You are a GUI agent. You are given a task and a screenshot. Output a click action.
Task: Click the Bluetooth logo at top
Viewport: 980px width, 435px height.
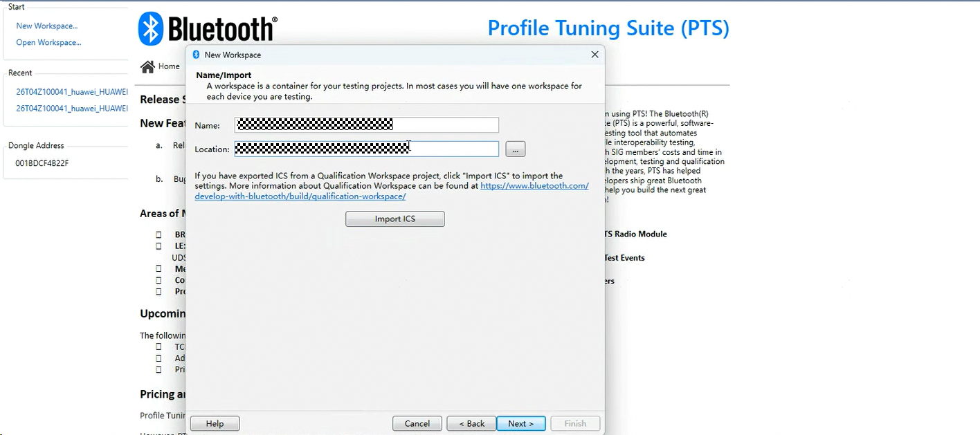(208, 29)
